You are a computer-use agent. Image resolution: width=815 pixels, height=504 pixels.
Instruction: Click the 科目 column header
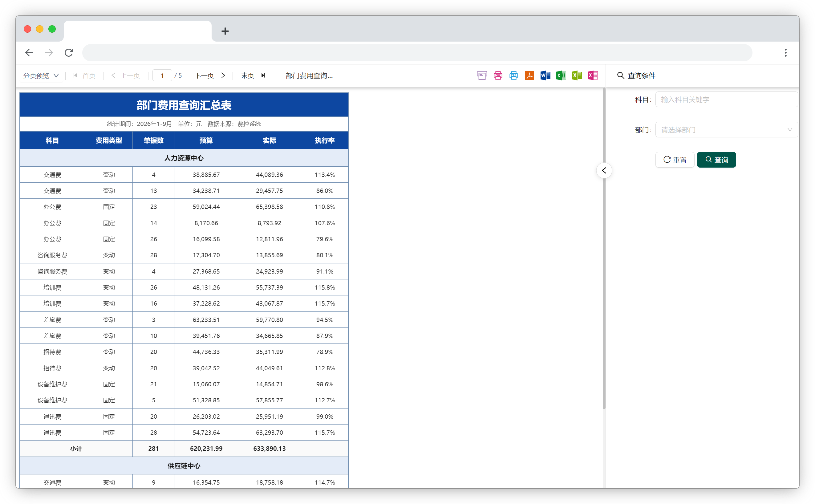pos(52,140)
